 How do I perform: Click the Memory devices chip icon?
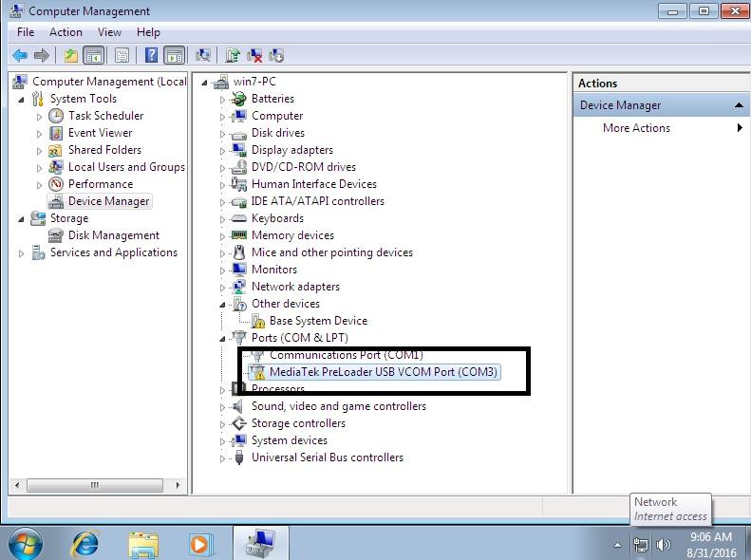(x=238, y=235)
